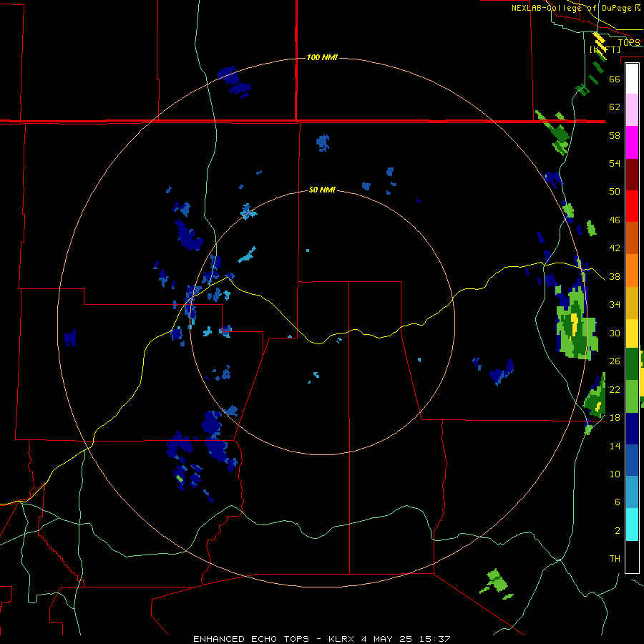Screen dimensions: 644x644
Task: Click the "TH" label at the legend bottom
Action: (615, 559)
